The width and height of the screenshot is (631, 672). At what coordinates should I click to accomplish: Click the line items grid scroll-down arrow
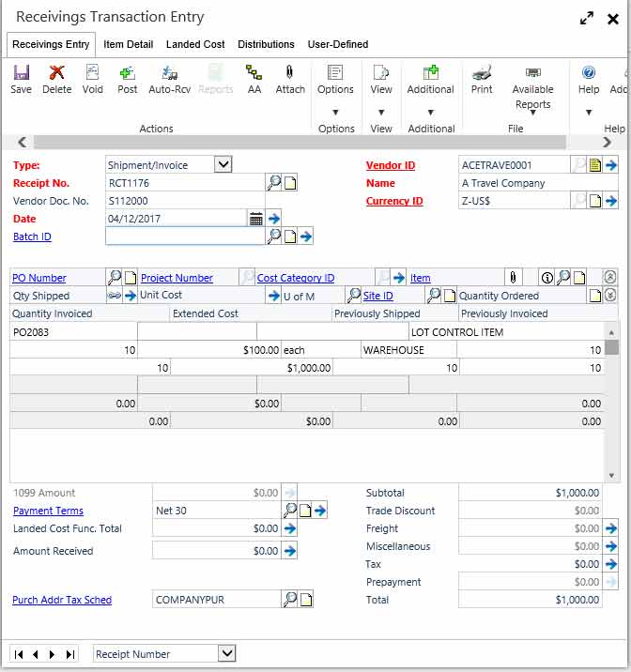coord(611,475)
